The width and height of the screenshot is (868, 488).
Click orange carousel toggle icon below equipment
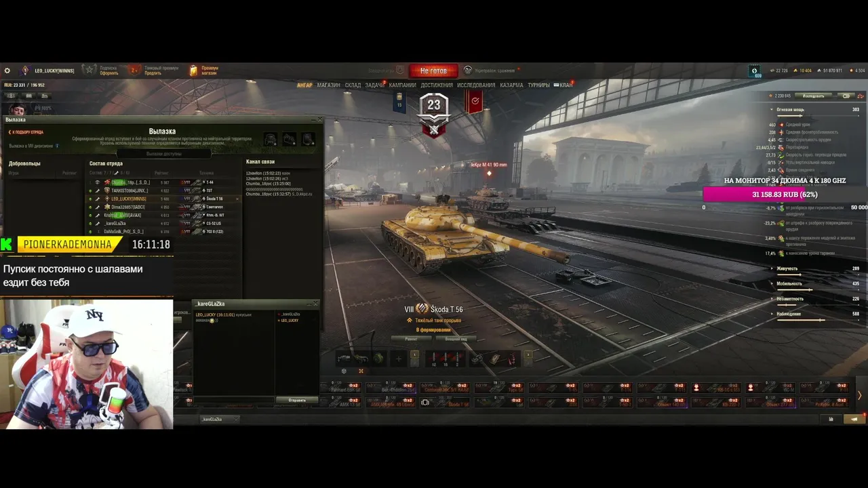coord(361,371)
